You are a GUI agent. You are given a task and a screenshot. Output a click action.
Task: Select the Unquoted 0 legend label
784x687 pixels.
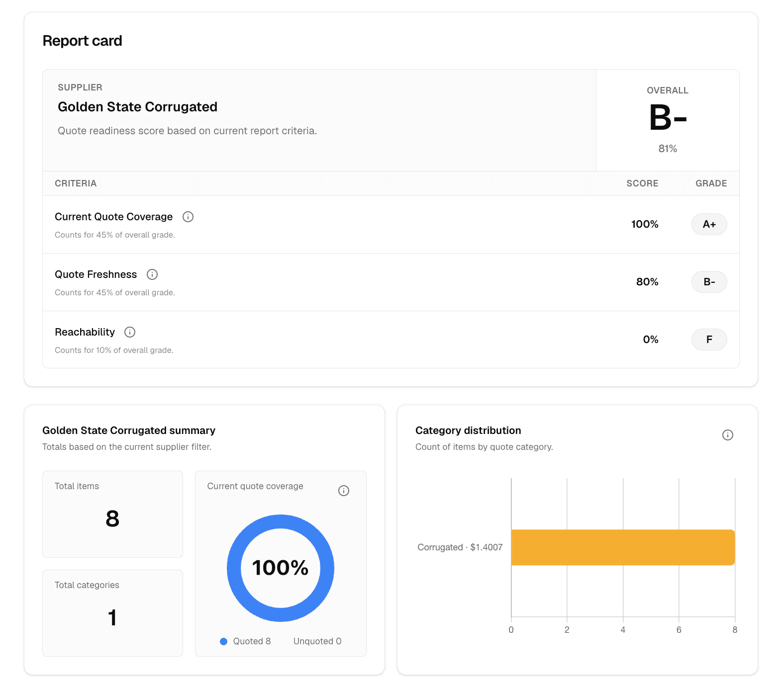tap(317, 641)
